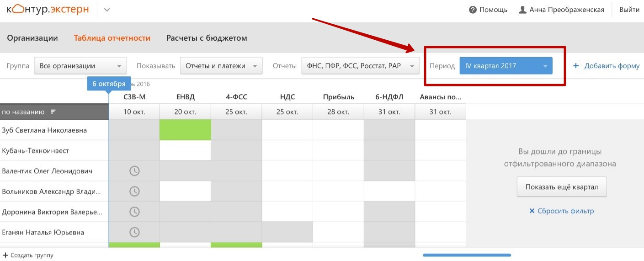Open the chevron menu beside the logo
Screen dimensions: 644x261
coord(107,10)
